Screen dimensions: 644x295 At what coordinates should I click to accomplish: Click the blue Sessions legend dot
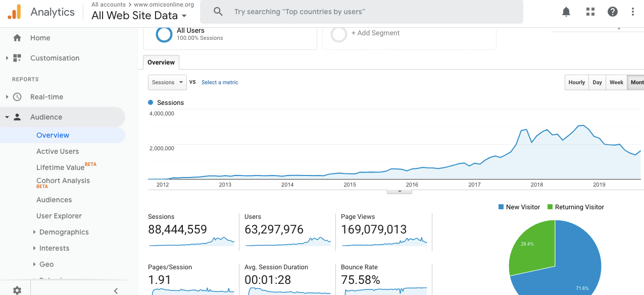tap(151, 102)
